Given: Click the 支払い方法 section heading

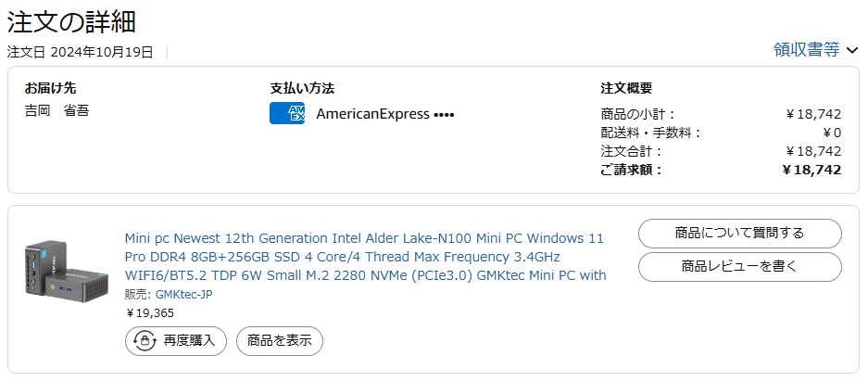Looking at the screenshot, I should point(302,88).
